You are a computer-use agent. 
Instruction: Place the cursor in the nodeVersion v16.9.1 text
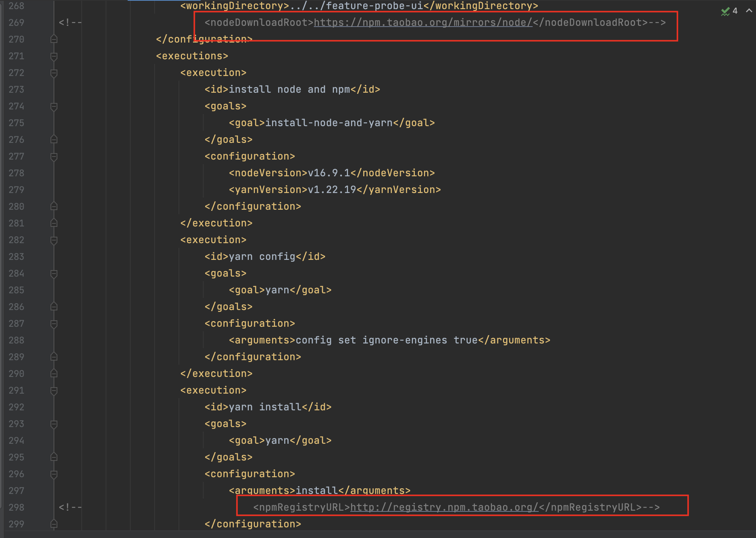pos(329,173)
